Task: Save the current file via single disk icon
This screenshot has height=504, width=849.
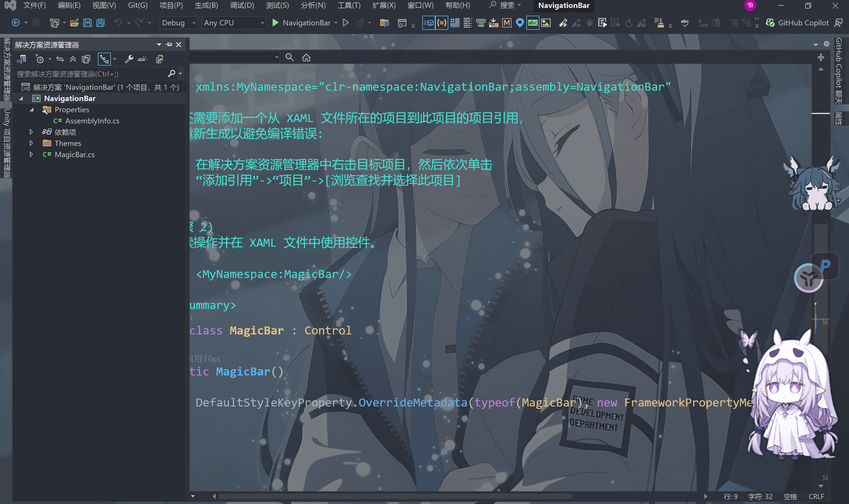Action: (87, 23)
